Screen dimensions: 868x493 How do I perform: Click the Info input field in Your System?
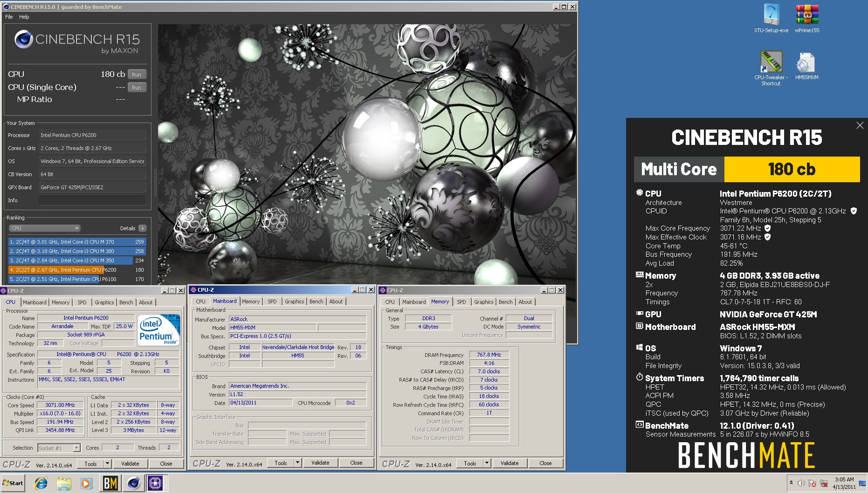(x=92, y=200)
